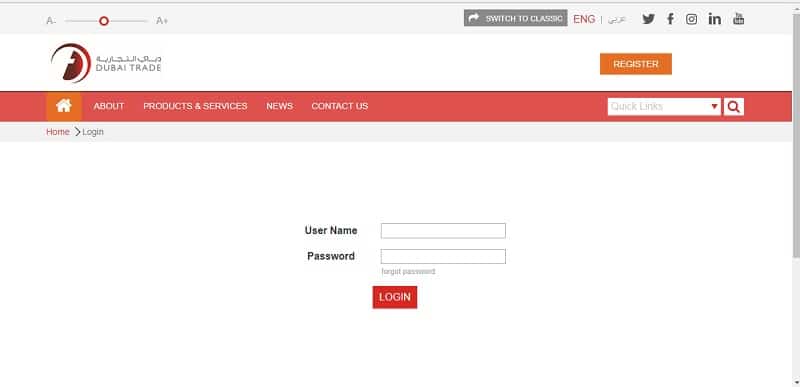This screenshot has height=387, width=800.
Task: Click Login breadcrumb text
Action: [93, 132]
